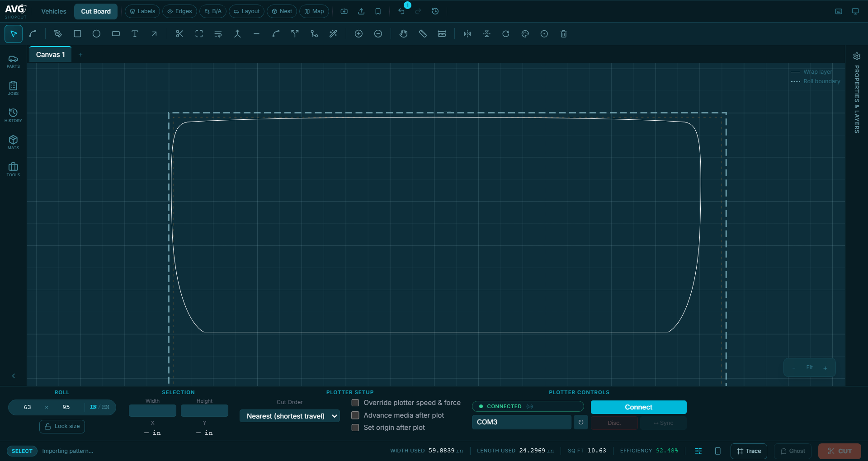Toggle IN / MM units switch

tap(99, 407)
